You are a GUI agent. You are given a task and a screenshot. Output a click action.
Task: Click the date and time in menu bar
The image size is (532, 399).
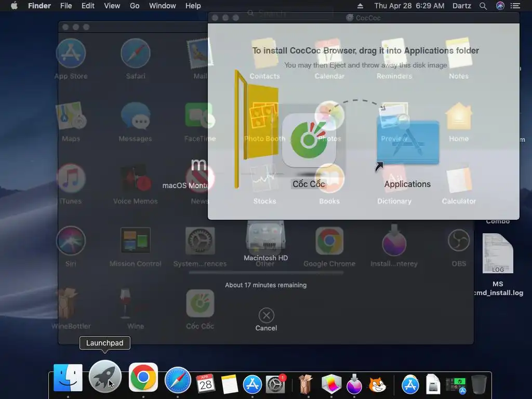409,6
